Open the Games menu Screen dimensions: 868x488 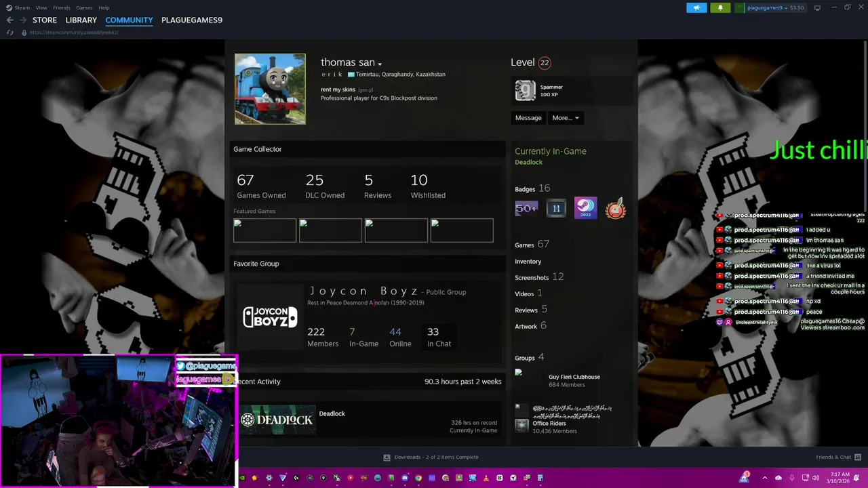(84, 7)
